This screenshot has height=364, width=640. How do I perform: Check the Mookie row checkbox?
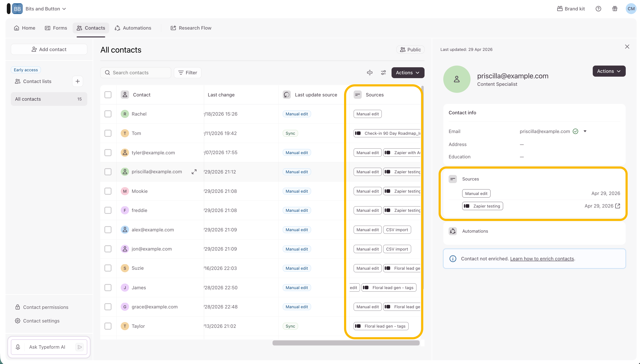(108, 191)
